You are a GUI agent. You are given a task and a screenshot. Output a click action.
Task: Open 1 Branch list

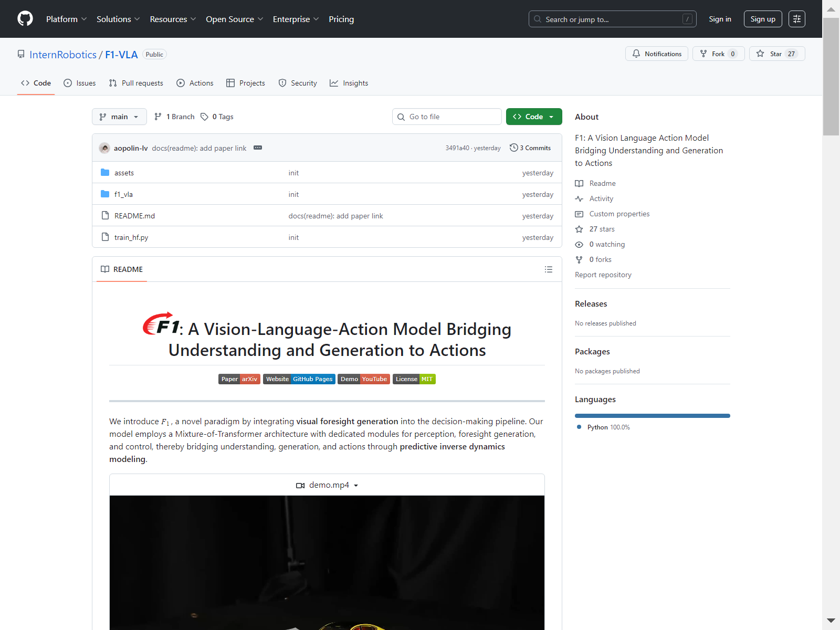pyautogui.click(x=174, y=117)
